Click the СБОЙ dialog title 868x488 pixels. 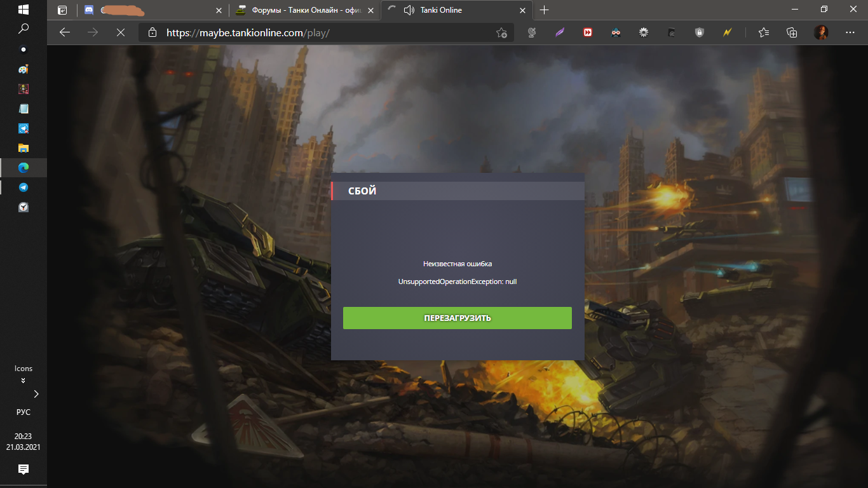pyautogui.click(x=362, y=191)
